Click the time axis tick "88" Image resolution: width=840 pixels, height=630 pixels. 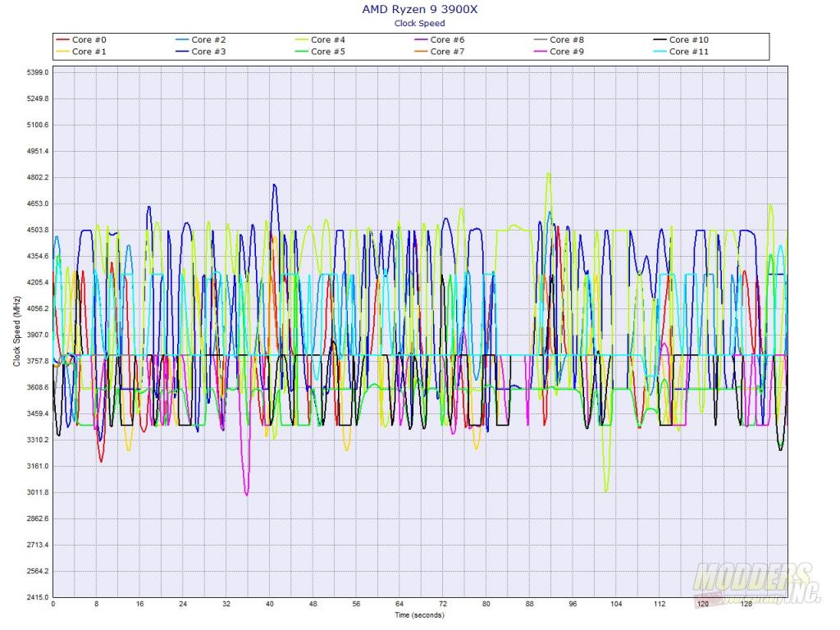click(530, 604)
